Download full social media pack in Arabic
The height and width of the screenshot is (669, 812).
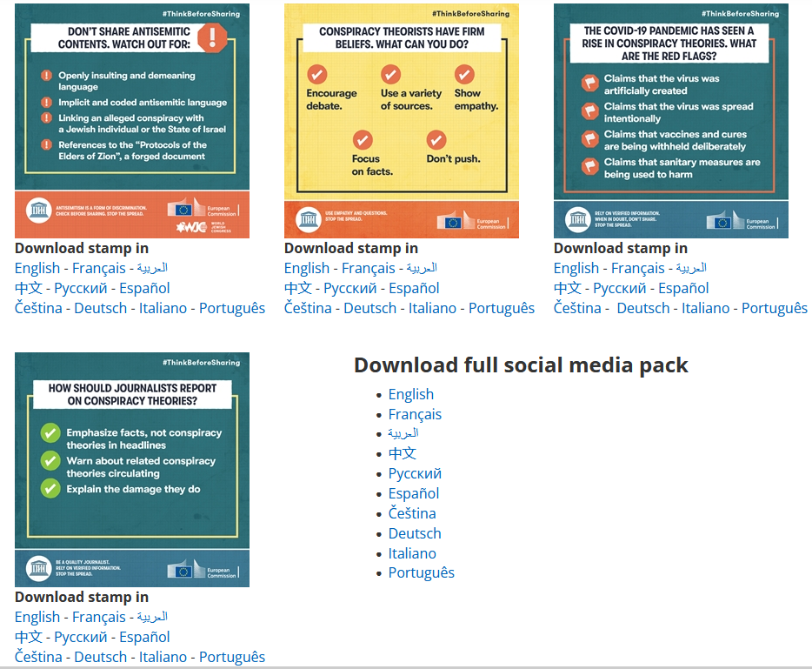point(403,433)
